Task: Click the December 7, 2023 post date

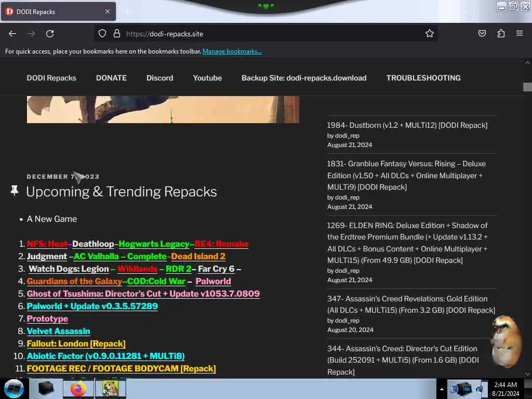Action: 63,177
